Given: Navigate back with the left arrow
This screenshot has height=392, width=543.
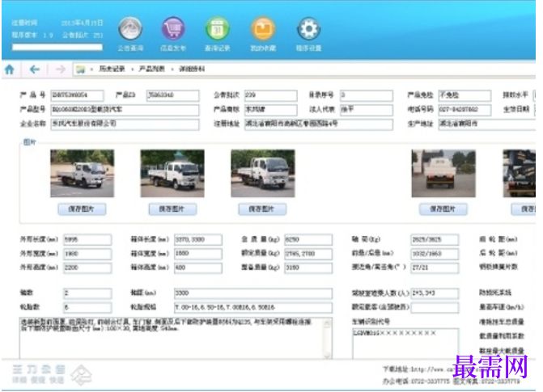Looking at the screenshot, I should click(x=34, y=70).
